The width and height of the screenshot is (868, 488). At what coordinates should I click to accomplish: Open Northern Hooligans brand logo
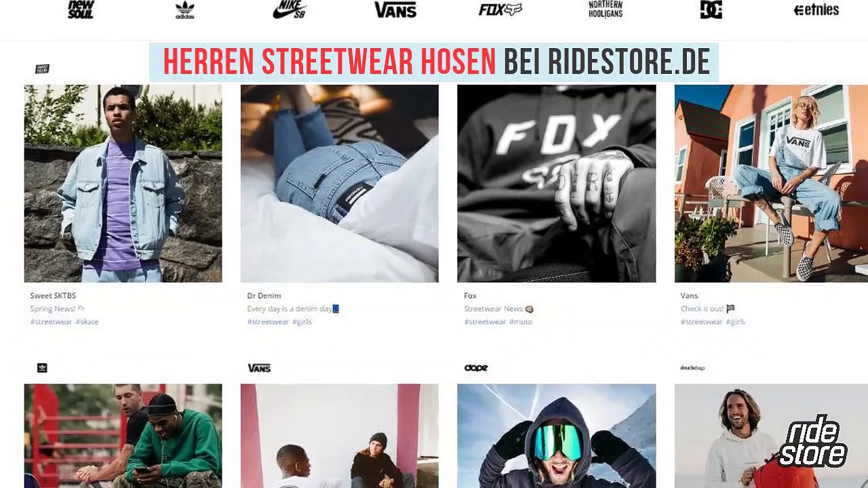coord(606,9)
